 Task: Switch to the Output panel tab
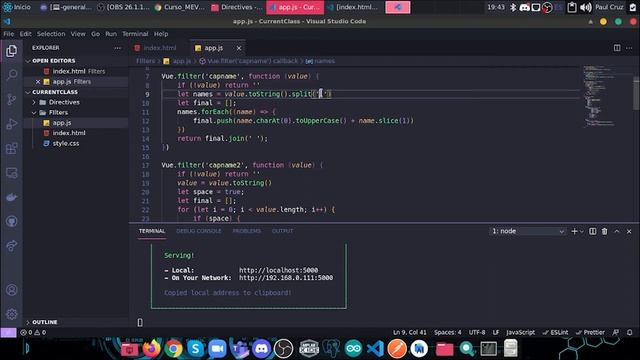coord(282,231)
